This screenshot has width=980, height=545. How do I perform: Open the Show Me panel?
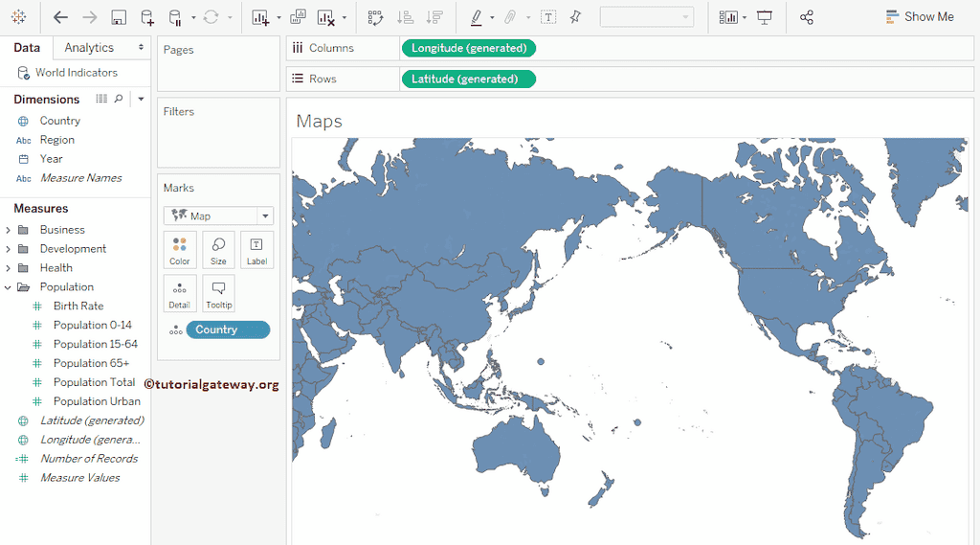click(919, 17)
